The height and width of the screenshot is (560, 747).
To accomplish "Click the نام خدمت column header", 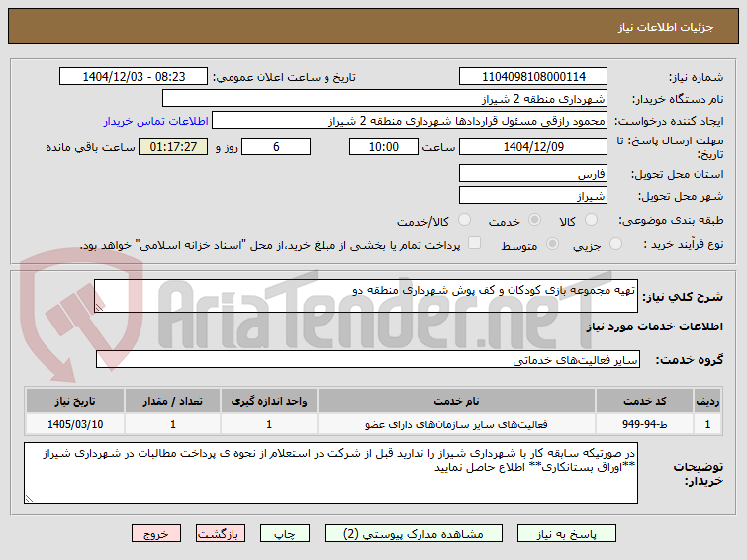I will [x=456, y=401].
